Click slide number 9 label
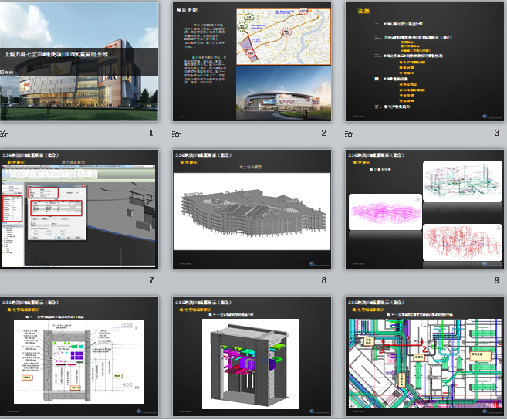The image size is (507, 420). click(497, 280)
